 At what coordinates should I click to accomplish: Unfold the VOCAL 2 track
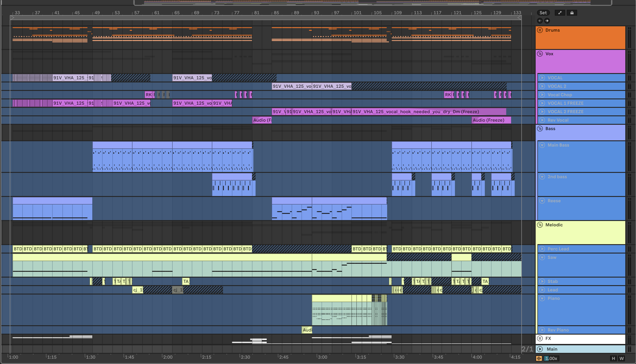(x=542, y=86)
